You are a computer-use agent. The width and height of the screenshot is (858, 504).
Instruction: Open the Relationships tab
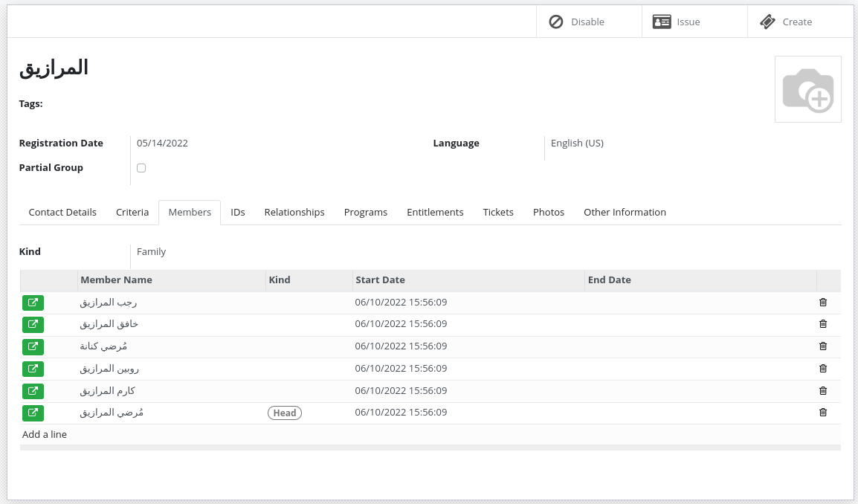point(294,212)
